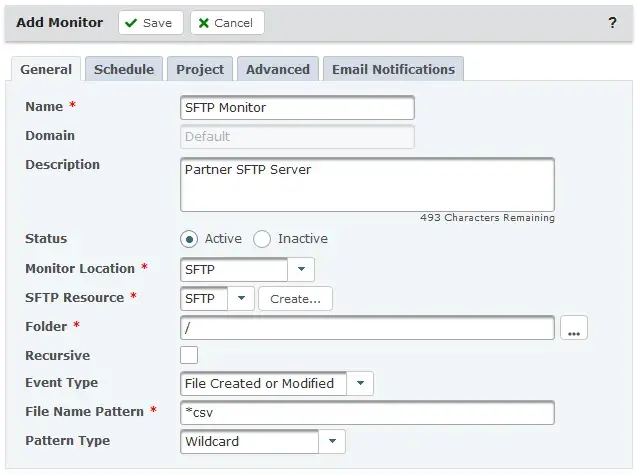Click the Description text area
Viewport: 637px width, 475px height.
(367, 184)
